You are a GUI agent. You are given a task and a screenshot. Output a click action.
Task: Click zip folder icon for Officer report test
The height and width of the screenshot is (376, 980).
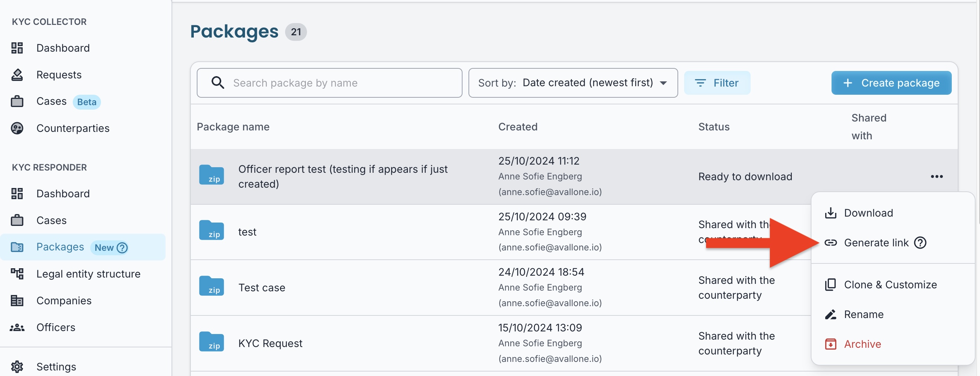click(x=212, y=175)
